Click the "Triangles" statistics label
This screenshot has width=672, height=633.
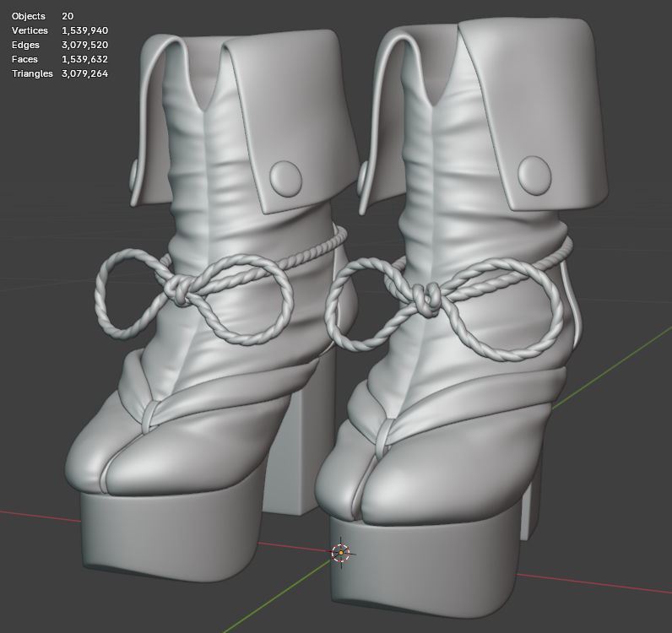[32, 73]
